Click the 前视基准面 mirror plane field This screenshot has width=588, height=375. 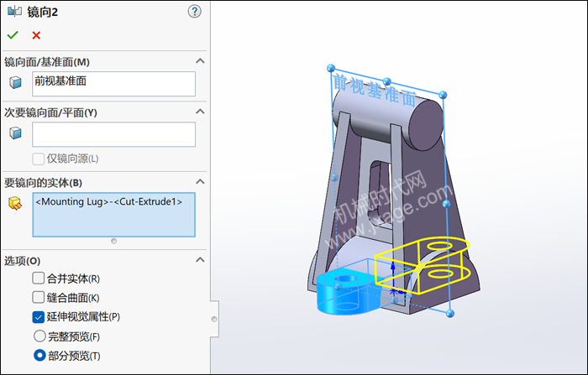(x=113, y=83)
